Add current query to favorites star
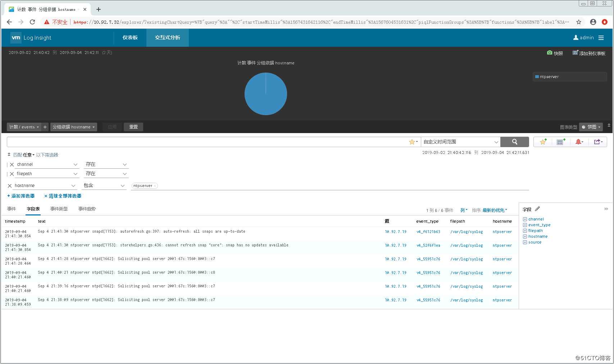This screenshot has height=364, width=614. click(543, 142)
